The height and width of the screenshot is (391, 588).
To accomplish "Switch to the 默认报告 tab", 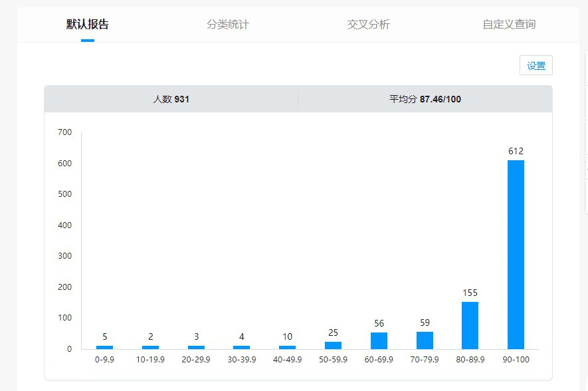I will point(88,25).
